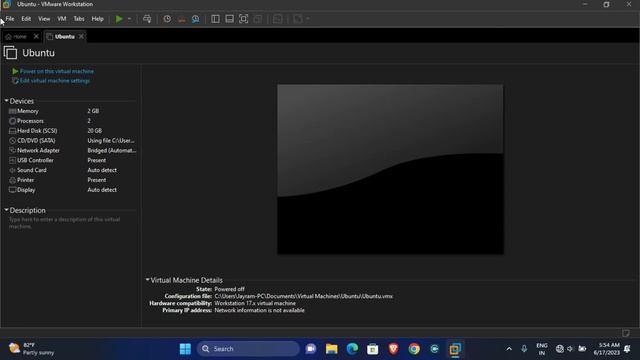Open the clock showing 5:54 AM
This screenshot has width=640, height=360.
(607, 349)
